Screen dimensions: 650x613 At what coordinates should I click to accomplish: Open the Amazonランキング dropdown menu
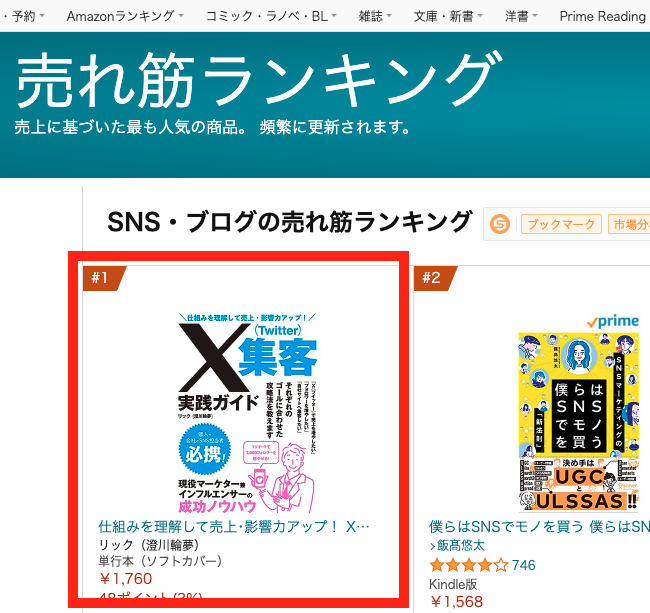(x=125, y=16)
